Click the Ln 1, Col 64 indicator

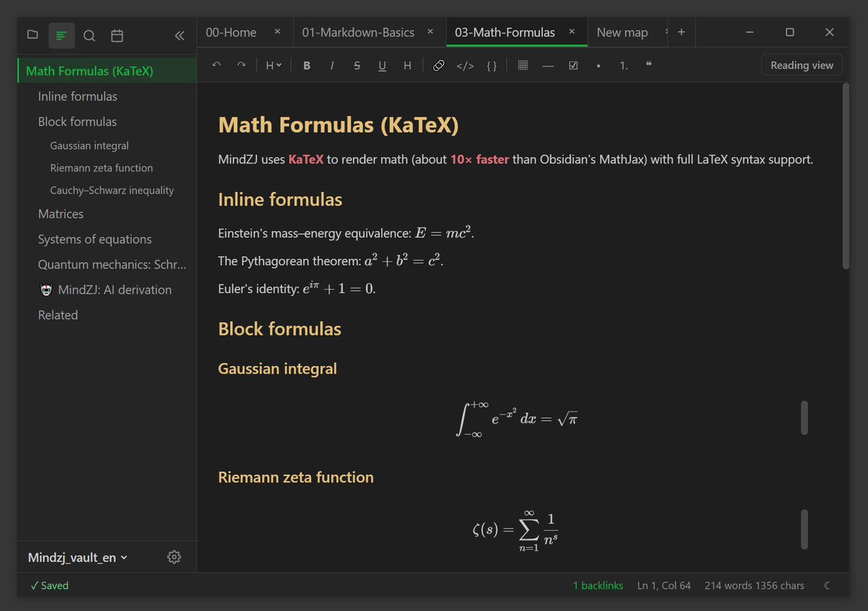coord(663,586)
